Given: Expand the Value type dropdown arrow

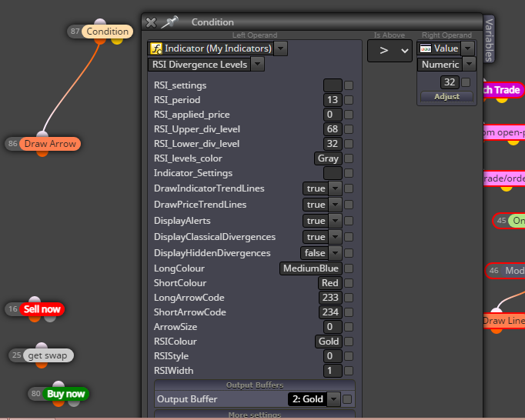Looking at the screenshot, I should pyautogui.click(x=467, y=48).
